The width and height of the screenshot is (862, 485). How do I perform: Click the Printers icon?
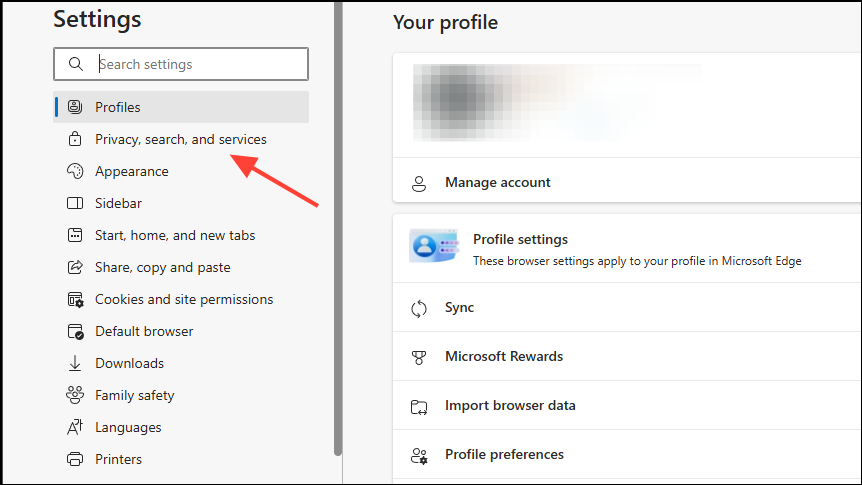pyautogui.click(x=75, y=459)
